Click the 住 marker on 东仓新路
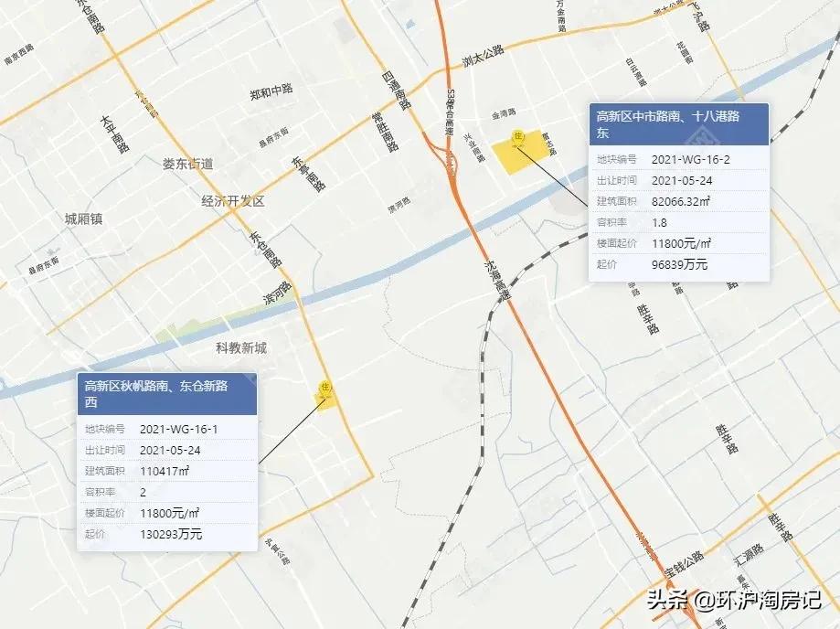This screenshot has height=629, width=840. pyautogui.click(x=324, y=387)
